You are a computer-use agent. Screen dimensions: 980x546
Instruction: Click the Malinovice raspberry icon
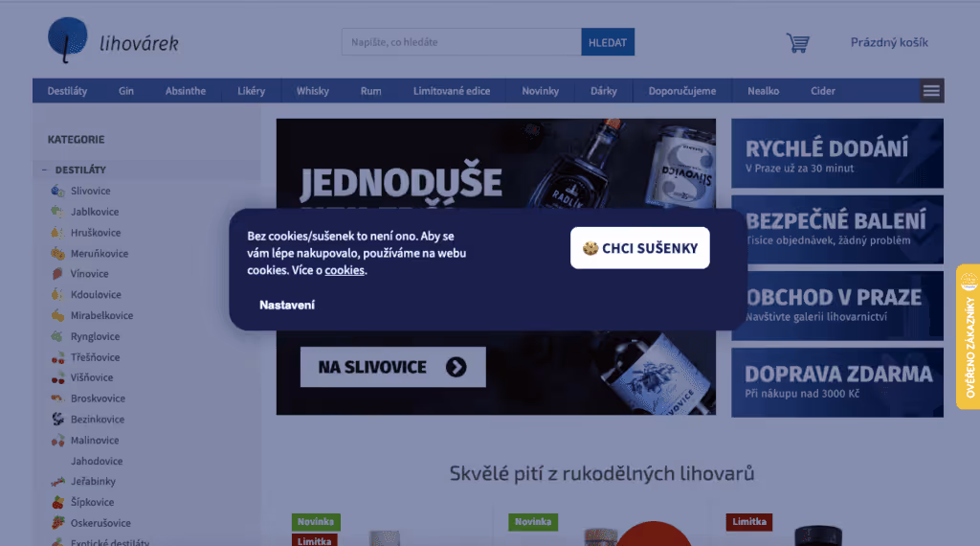[57, 440]
